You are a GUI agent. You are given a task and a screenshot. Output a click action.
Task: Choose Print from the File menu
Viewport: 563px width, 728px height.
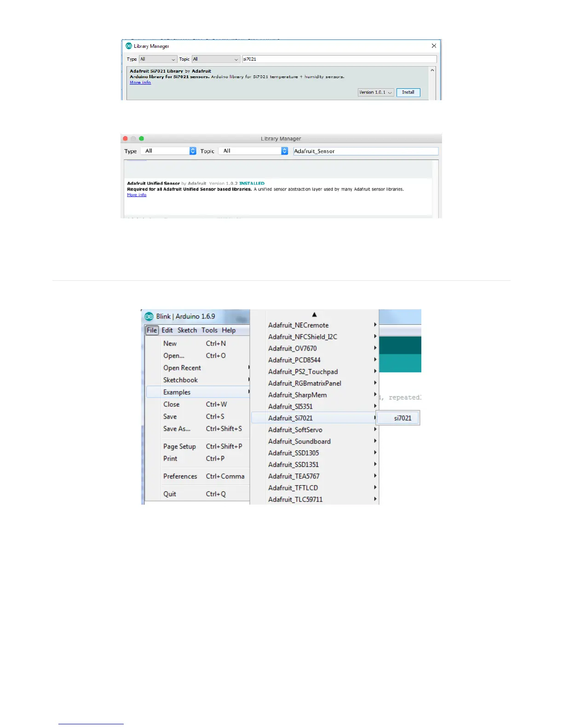[x=198, y=458]
